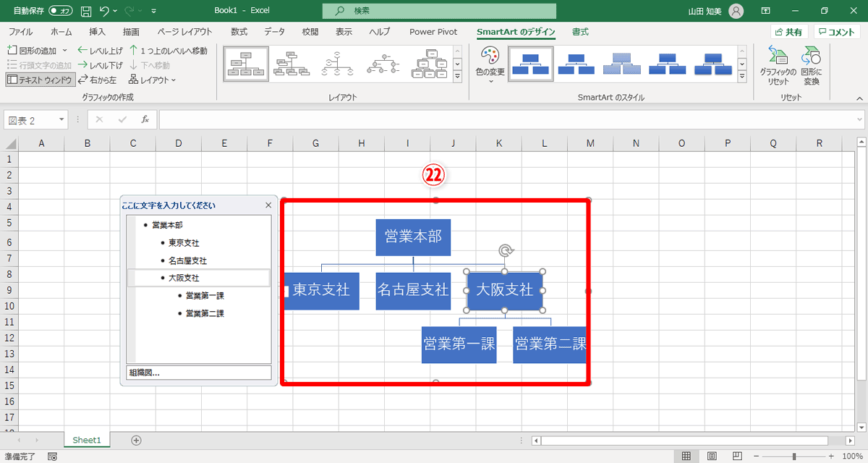Click 1つ上のレベルへ移動 button
The image size is (868, 463).
click(168, 51)
